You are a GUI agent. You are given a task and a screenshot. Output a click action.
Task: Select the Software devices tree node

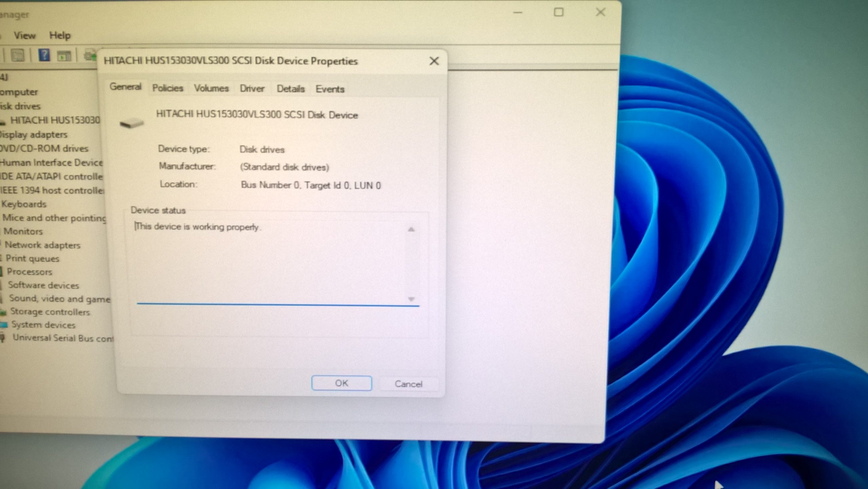[43, 285]
